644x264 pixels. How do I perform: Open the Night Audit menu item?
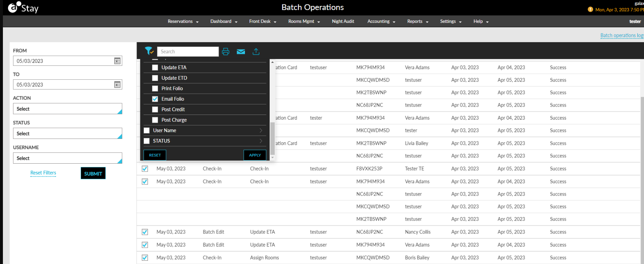point(343,21)
